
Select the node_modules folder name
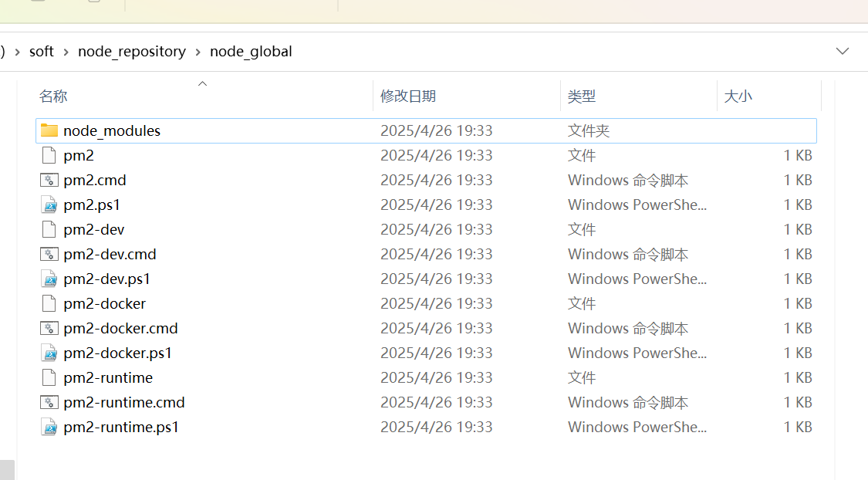coord(112,130)
